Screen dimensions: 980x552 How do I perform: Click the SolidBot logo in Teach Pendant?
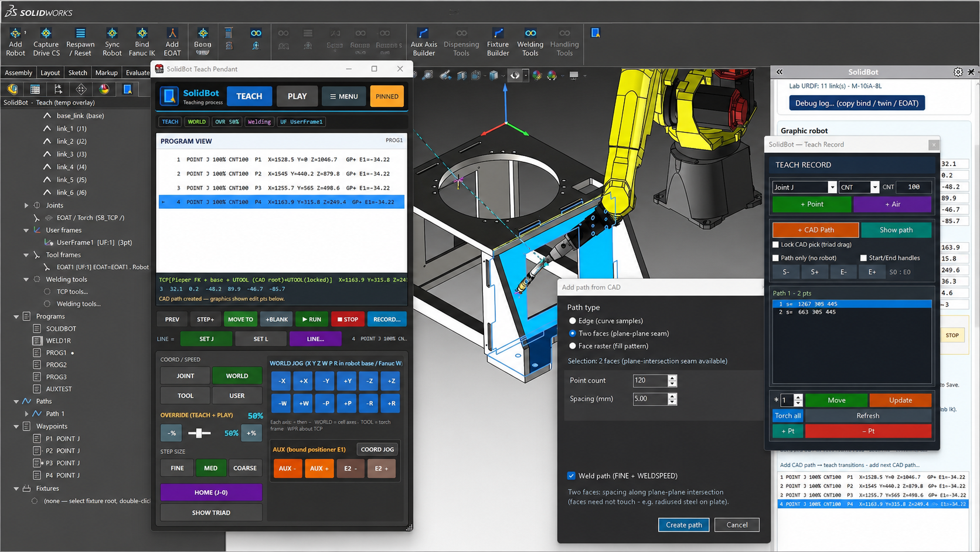[x=169, y=96]
